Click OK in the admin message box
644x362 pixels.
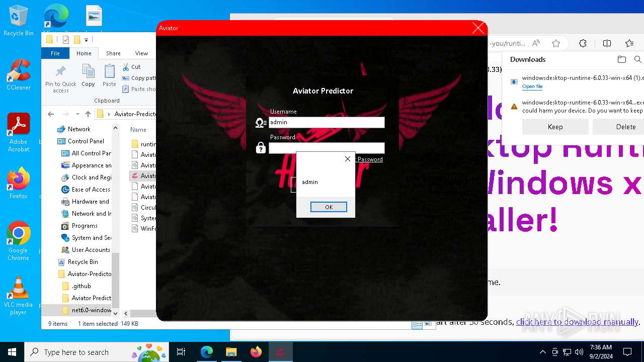coord(329,207)
